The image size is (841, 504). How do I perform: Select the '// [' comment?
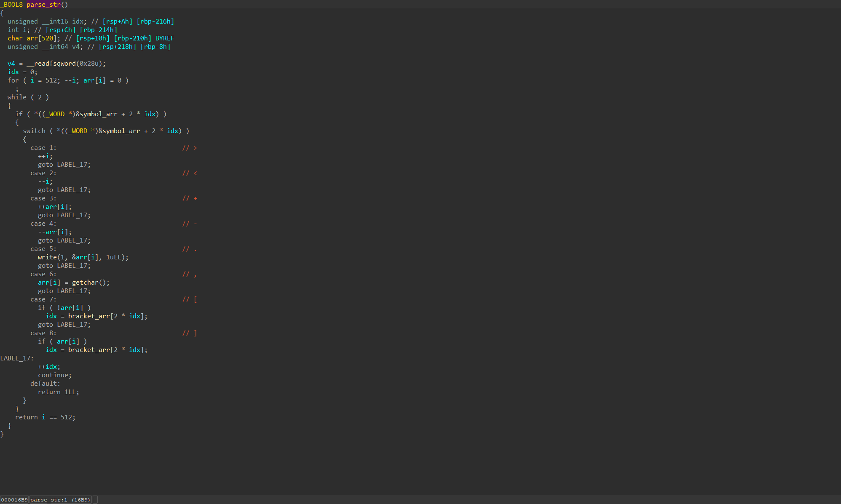[x=190, y=299]
